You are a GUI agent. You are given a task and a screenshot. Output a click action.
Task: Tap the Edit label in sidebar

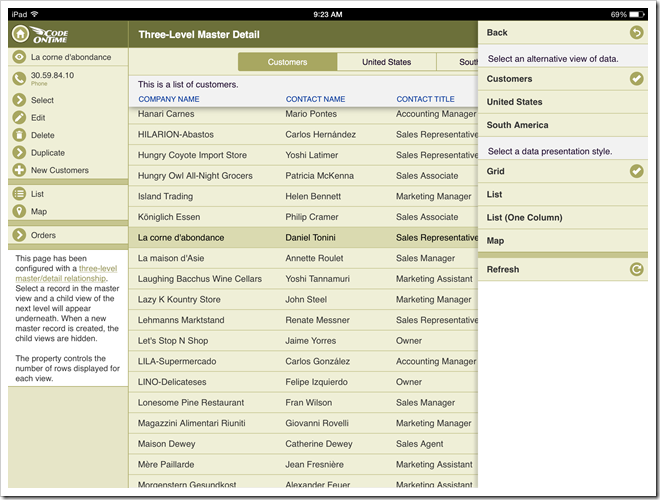pyautogui.click(x=38, y=117)
